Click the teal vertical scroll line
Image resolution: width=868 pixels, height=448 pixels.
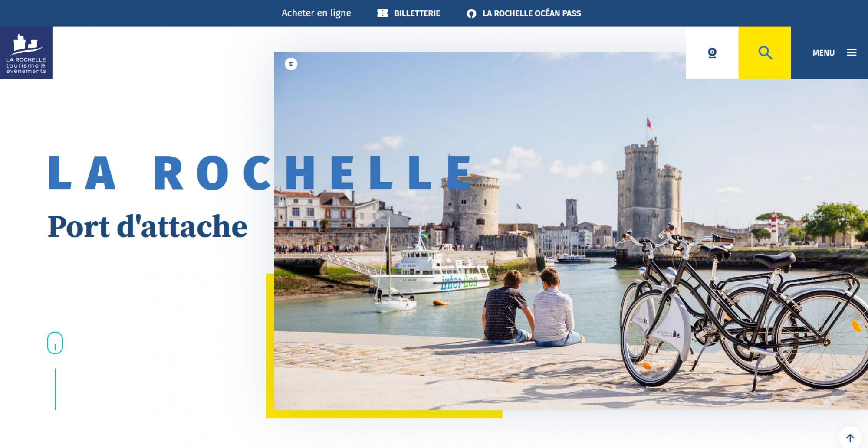[x=56, y=389]
